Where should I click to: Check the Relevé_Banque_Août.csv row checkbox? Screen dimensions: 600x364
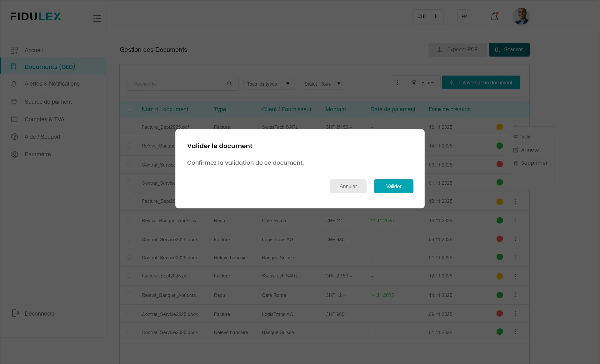click(x=129, y=220)
